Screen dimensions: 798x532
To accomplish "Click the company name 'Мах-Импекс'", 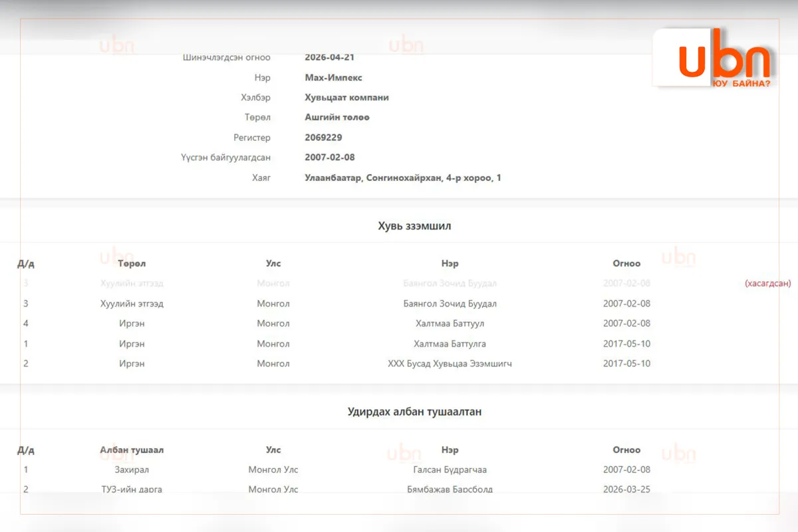I will click(x=333, y=78).
